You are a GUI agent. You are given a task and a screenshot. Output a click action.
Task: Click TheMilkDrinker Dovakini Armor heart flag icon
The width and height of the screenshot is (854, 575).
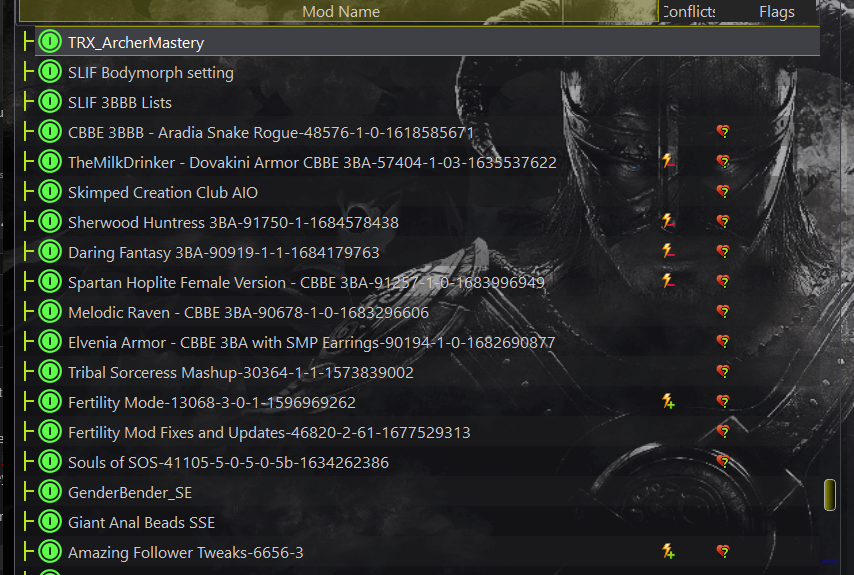(723, 161)
